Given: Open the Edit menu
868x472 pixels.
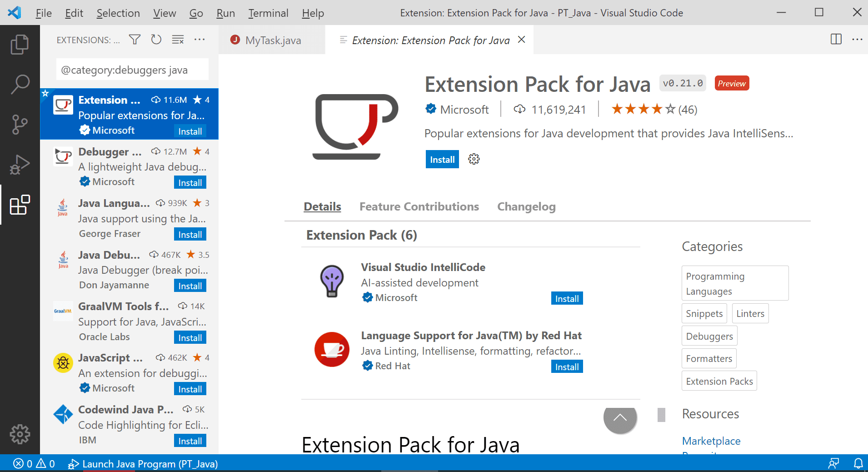Looking at the screenshot, I should 74,13.
